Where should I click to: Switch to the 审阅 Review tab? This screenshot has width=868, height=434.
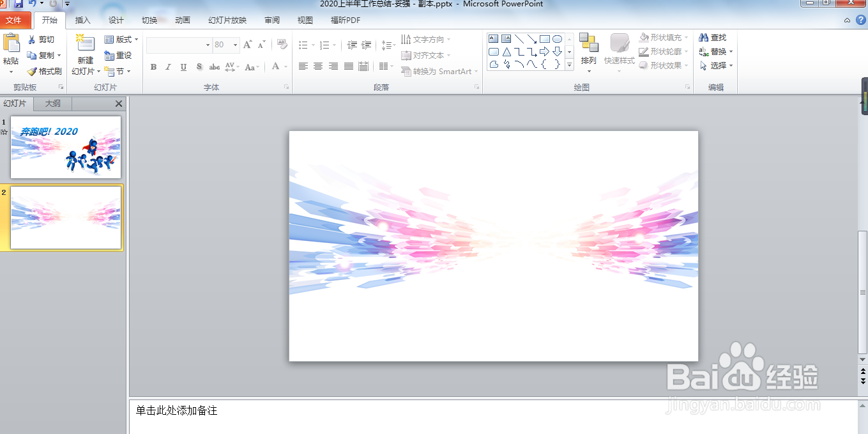[272, 20]
